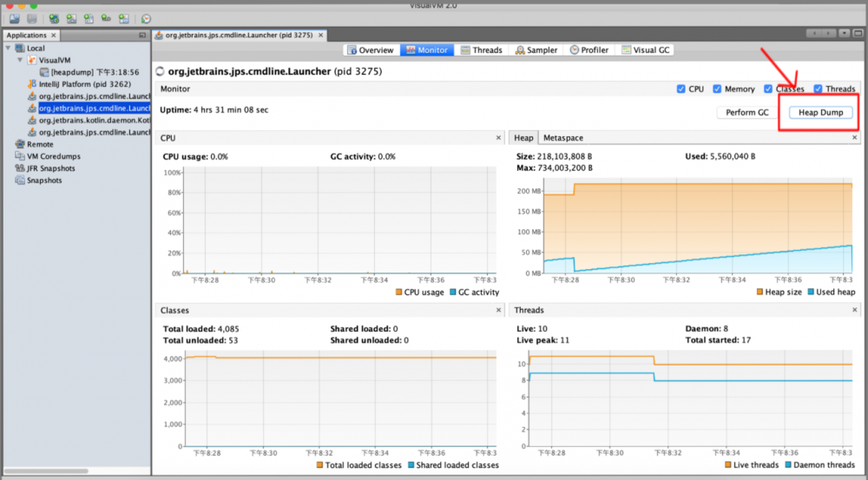
Task: Switch to the Threads tab
Action: [x=481, y=49]
